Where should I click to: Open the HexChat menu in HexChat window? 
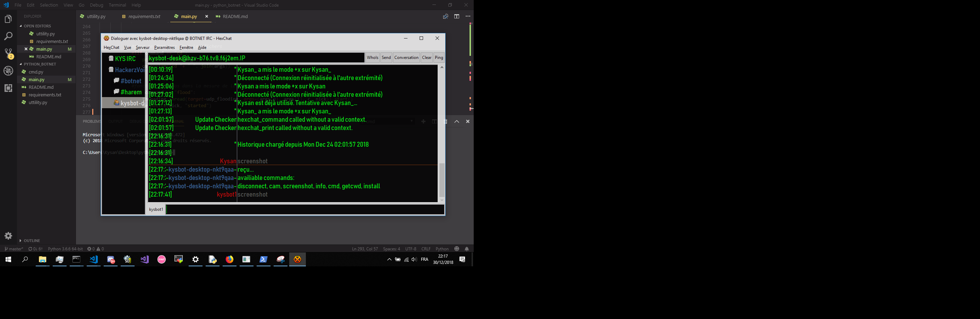tap(111, 48)
